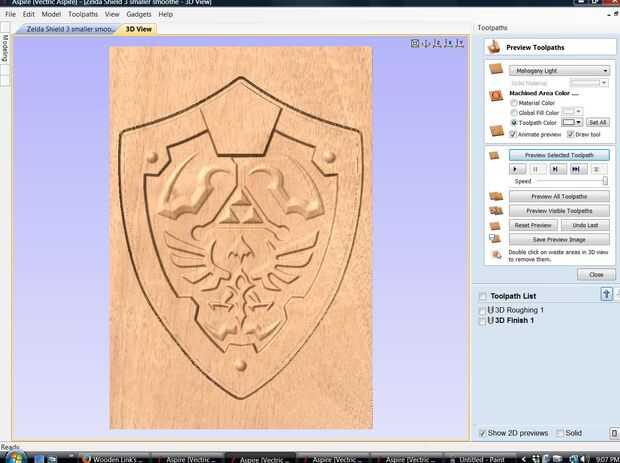
Task: Click the view along Y axis icon
Action: tap(459, 43)
